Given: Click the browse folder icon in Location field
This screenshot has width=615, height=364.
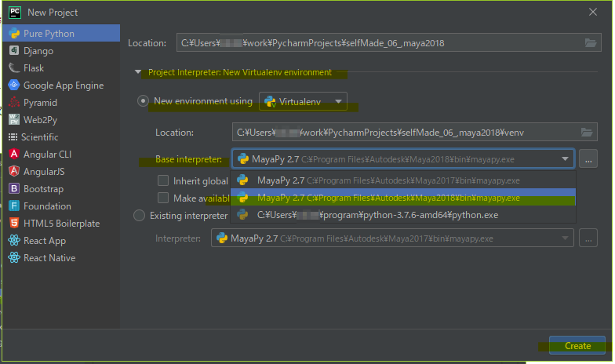Looking at the screenshot, I should [589, 43].
